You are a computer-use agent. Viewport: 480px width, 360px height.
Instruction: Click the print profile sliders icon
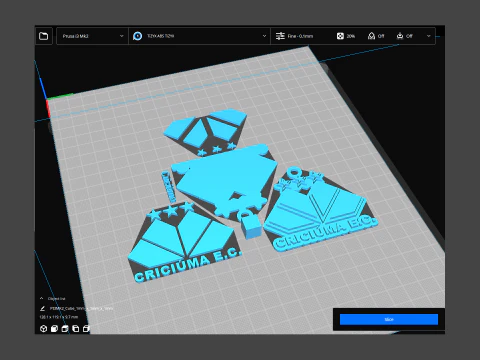[280, 36]
